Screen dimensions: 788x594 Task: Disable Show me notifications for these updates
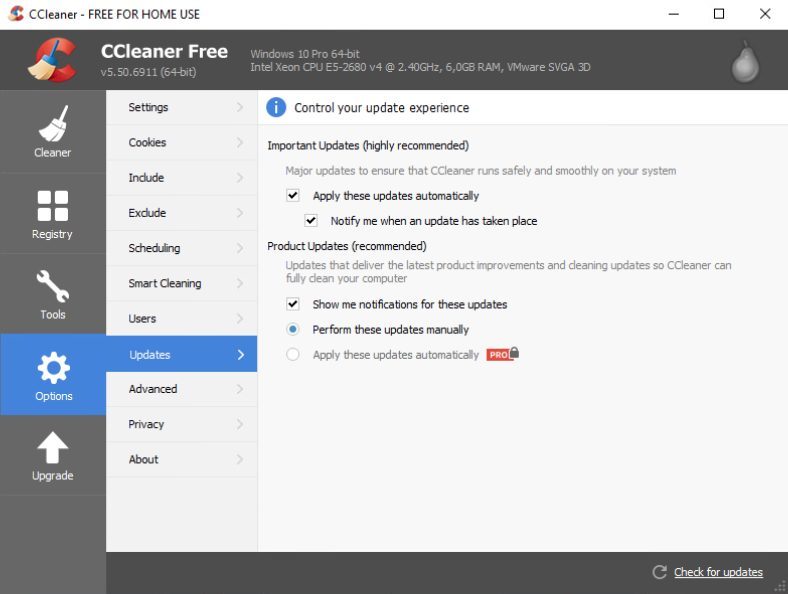click(293, 304)
